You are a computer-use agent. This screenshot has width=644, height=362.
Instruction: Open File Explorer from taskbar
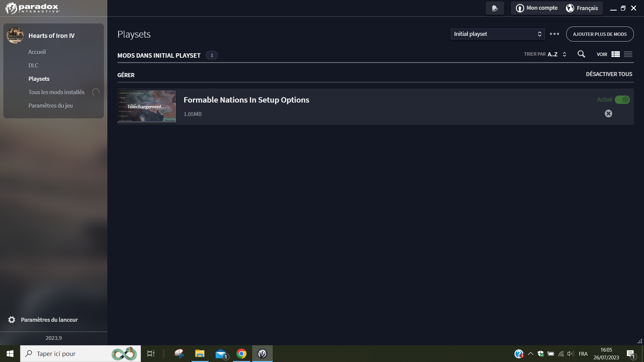[x=200, y=354]
